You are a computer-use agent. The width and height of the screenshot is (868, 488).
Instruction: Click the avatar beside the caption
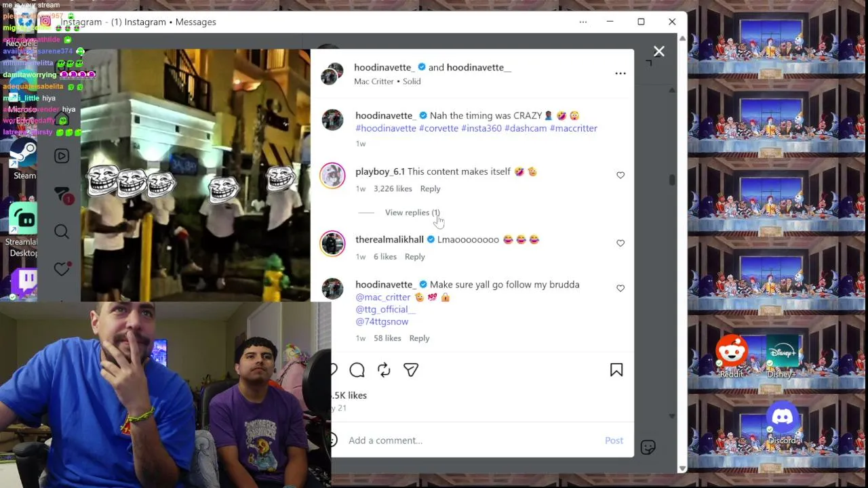tap(332, 119)
